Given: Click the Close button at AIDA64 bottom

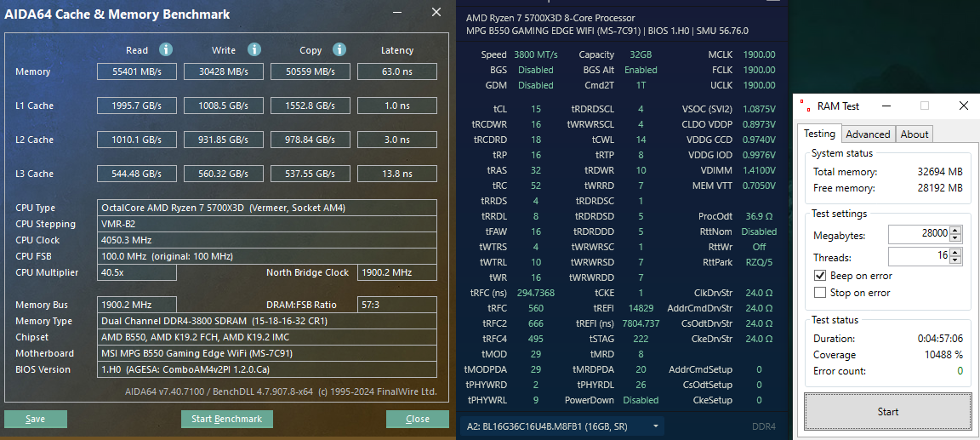Looking at the screenshot, I should [x=417, y=419].
